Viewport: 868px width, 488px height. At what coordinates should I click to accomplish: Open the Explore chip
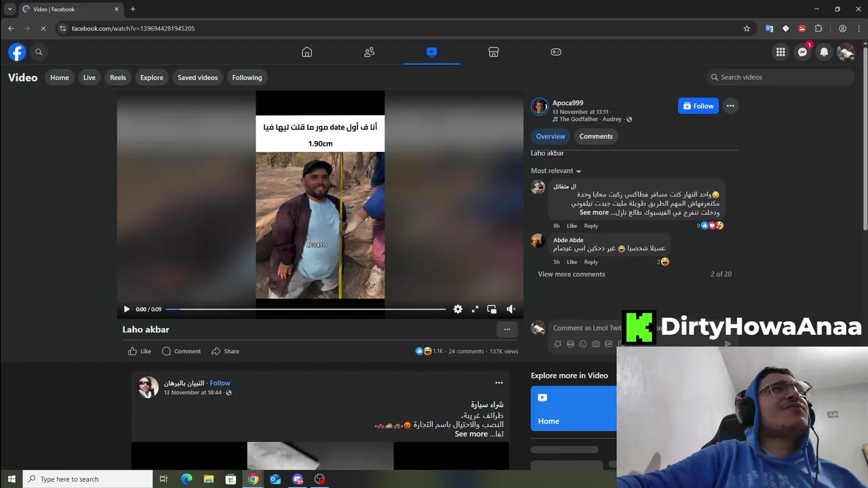[x=152, y=77]
